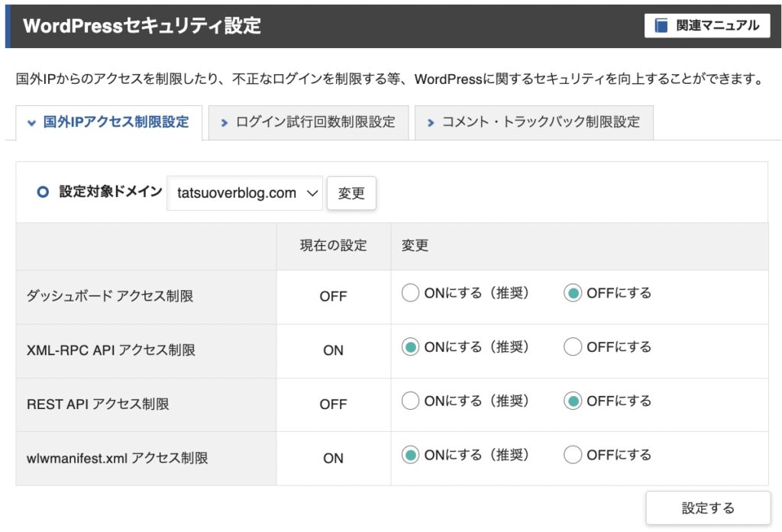
Task: Click the 設定対象ドメイン label
Action: tap(111, 192)
